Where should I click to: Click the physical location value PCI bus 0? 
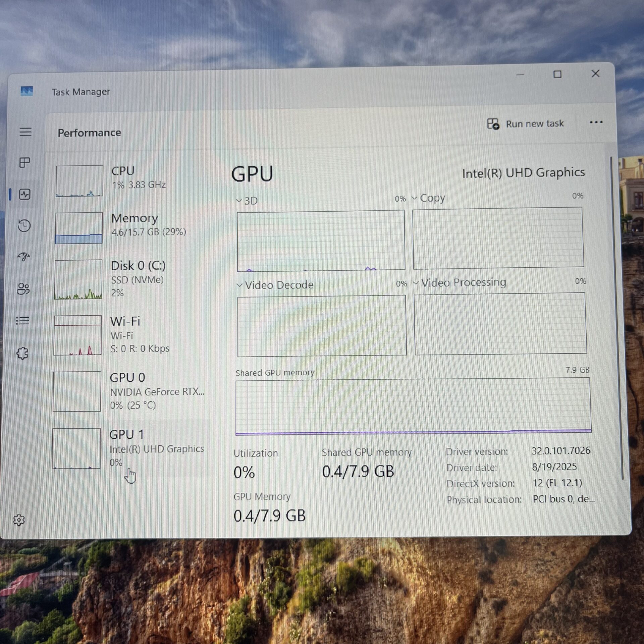(x=564, y=499)
